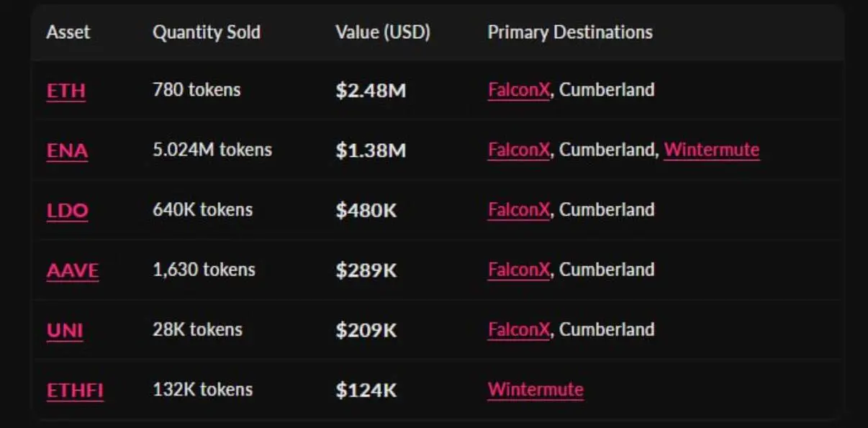Image resolution: width=868 pixels, height=428 pixels.
Task: Follow the AAVE asset link
Action: point(73,271)
